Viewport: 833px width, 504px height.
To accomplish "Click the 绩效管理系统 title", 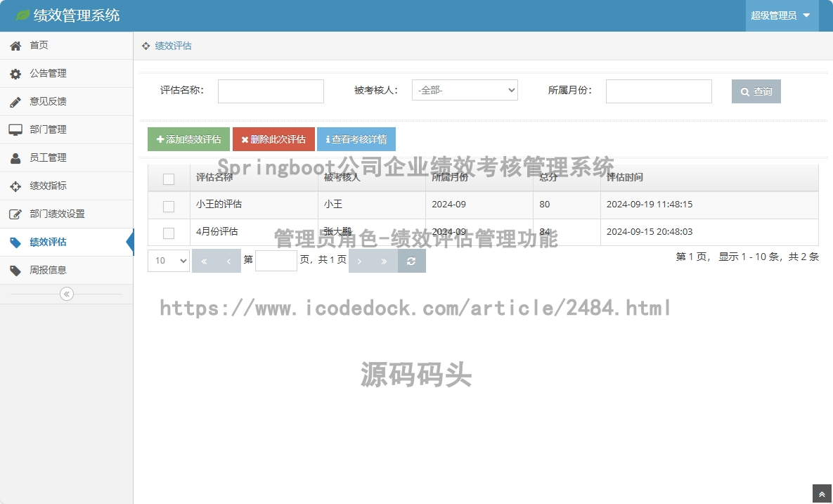I will point(77,15).
